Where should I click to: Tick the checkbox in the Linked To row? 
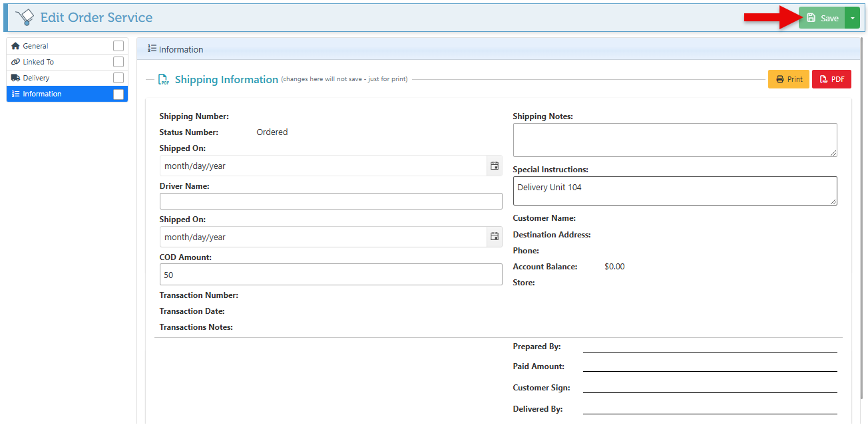[118, 62]
